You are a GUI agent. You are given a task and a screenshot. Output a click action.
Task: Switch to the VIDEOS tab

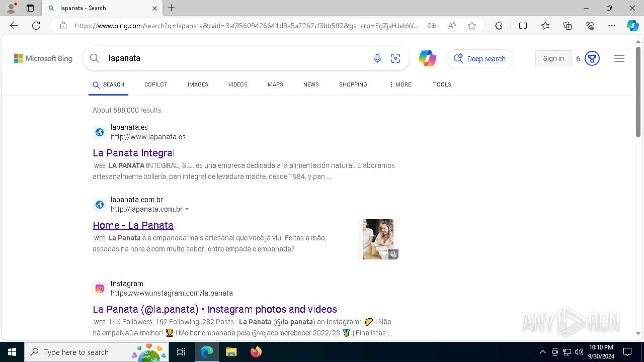pos(238,84)
